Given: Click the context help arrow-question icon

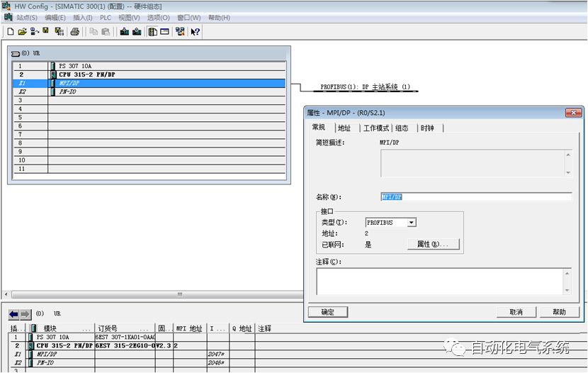Looking at the screenshot, I should 196,32.
